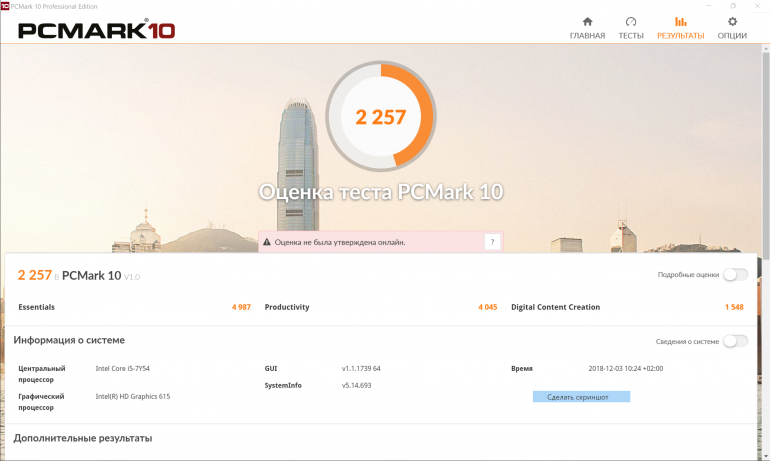Click the PCMark app icon in title bar
This screenshot has height=461, width=770.
point(5,5)
